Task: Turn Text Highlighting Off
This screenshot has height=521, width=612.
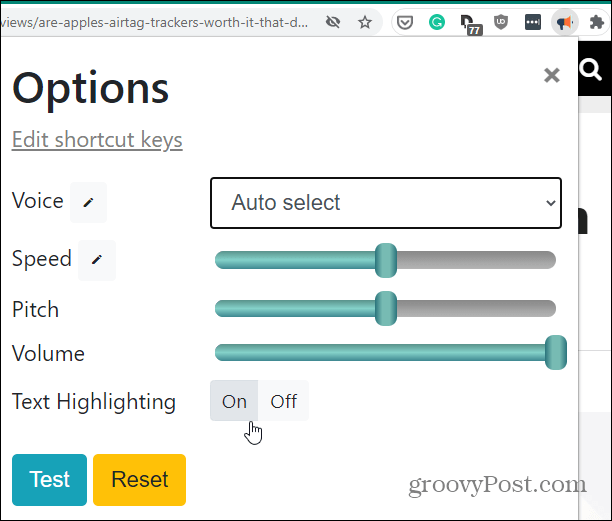Action: (x=284, y=401)
